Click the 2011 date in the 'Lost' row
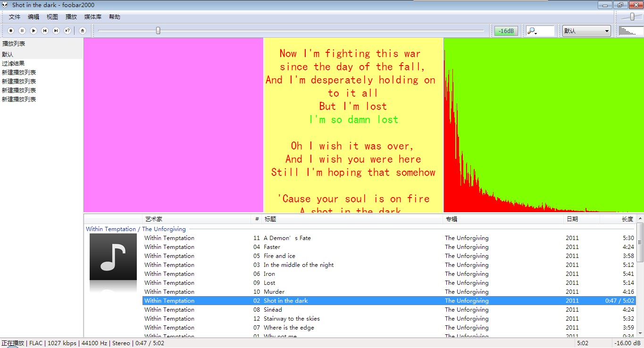This screenshot has height=348, width=644. click(x=572, y=283)
